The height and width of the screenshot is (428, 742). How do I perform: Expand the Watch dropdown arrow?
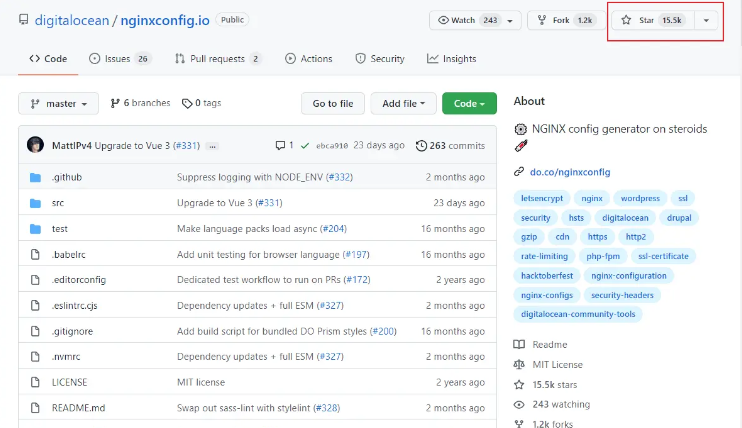510,21
